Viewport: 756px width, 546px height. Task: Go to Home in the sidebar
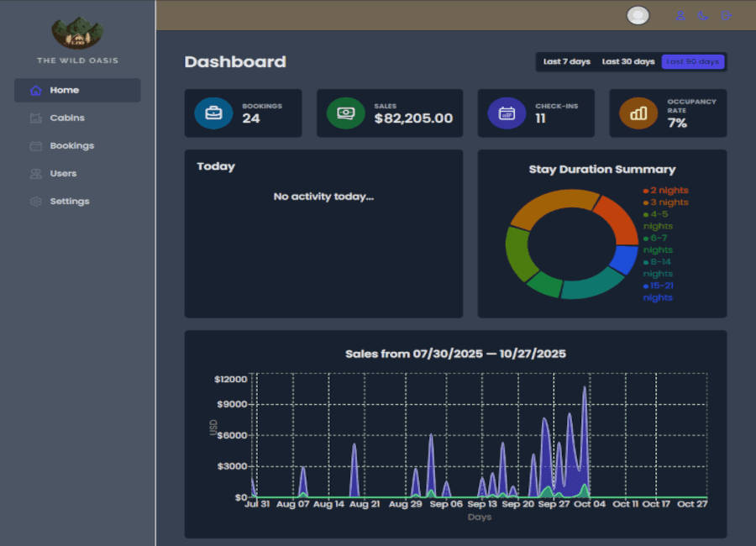pyautogui.click(x=77, y=90)
